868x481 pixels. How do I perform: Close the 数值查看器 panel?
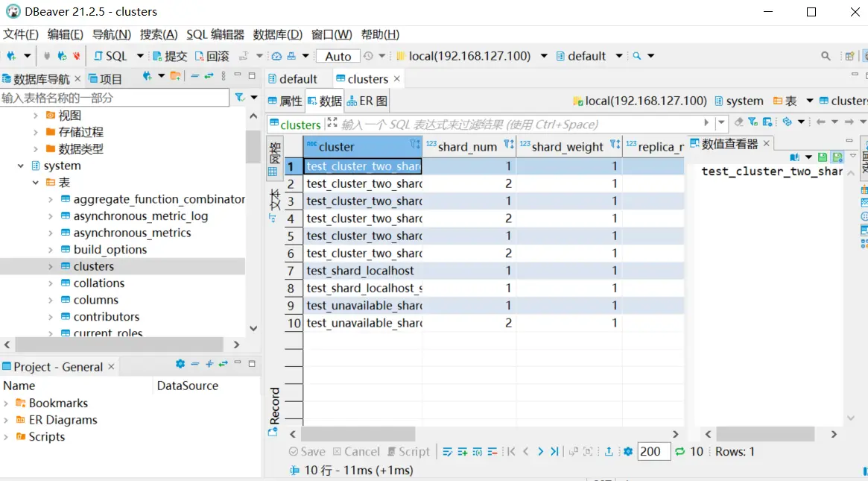click(x=766, y=143)
